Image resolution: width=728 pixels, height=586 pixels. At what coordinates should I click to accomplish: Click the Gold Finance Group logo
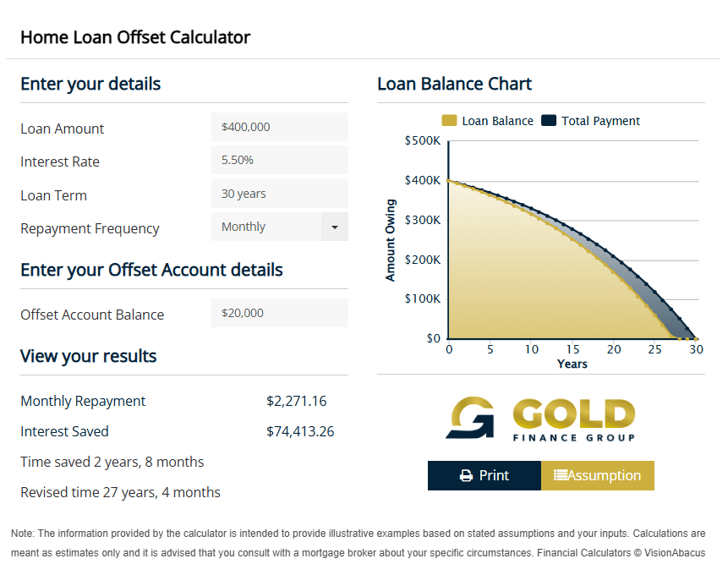point(541,416)
